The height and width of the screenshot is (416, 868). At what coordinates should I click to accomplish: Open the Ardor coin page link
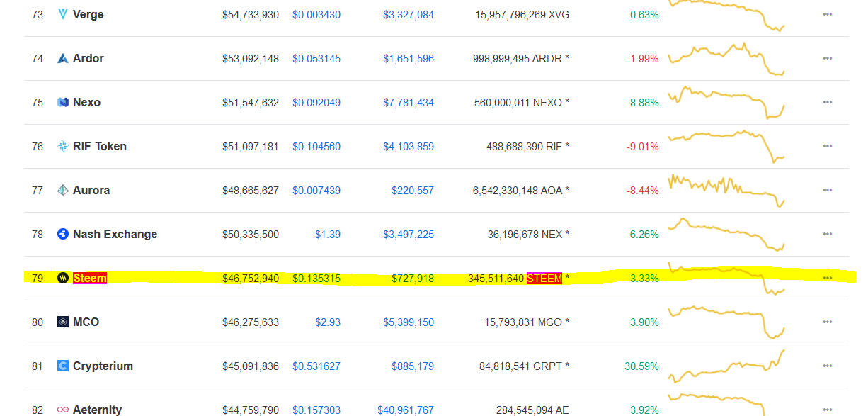88,58
